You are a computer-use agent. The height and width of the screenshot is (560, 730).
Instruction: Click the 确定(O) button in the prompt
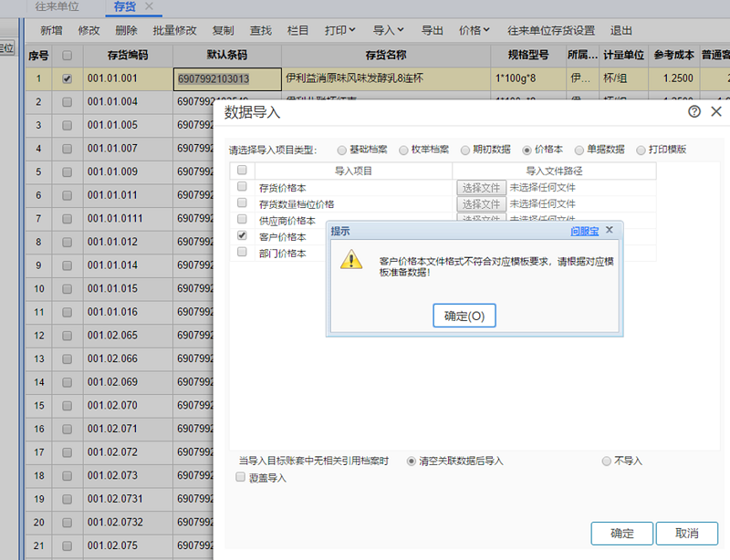click(x=464, y=316)
